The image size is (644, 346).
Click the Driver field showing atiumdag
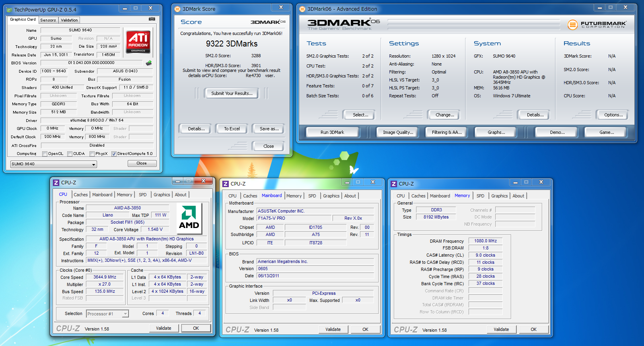click(x=97, y=120)
